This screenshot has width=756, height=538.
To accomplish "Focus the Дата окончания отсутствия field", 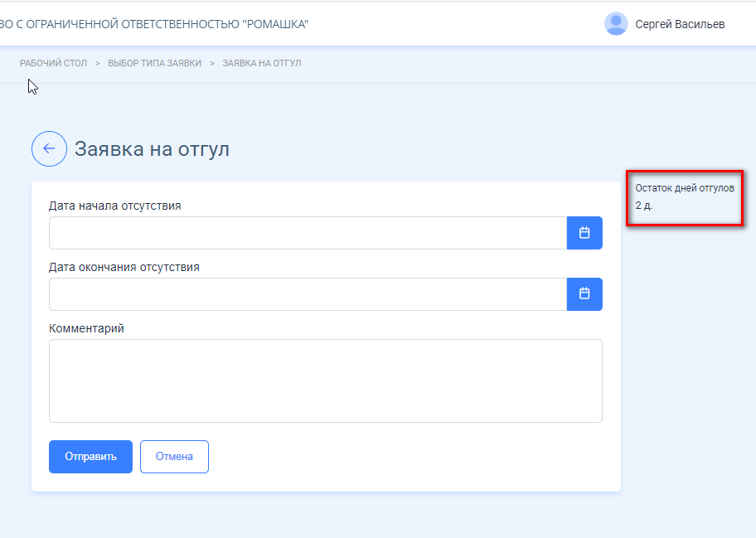I will pyautogui.click(x=308, y=294).
